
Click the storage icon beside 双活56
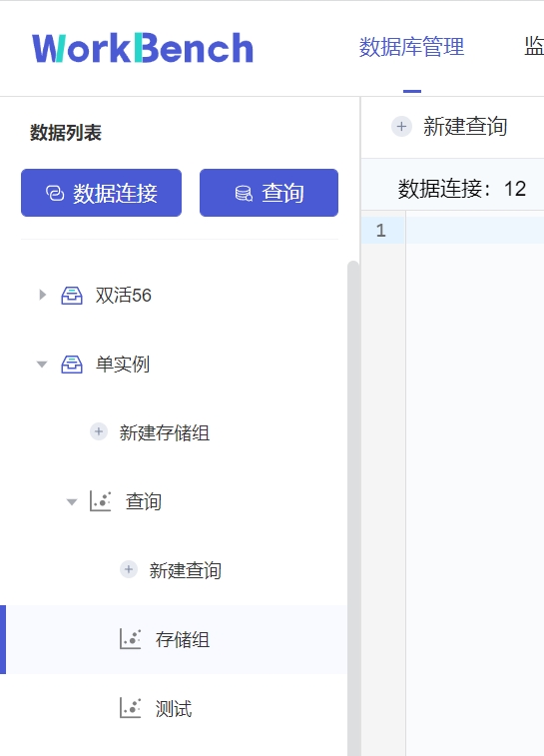(71, 295)
